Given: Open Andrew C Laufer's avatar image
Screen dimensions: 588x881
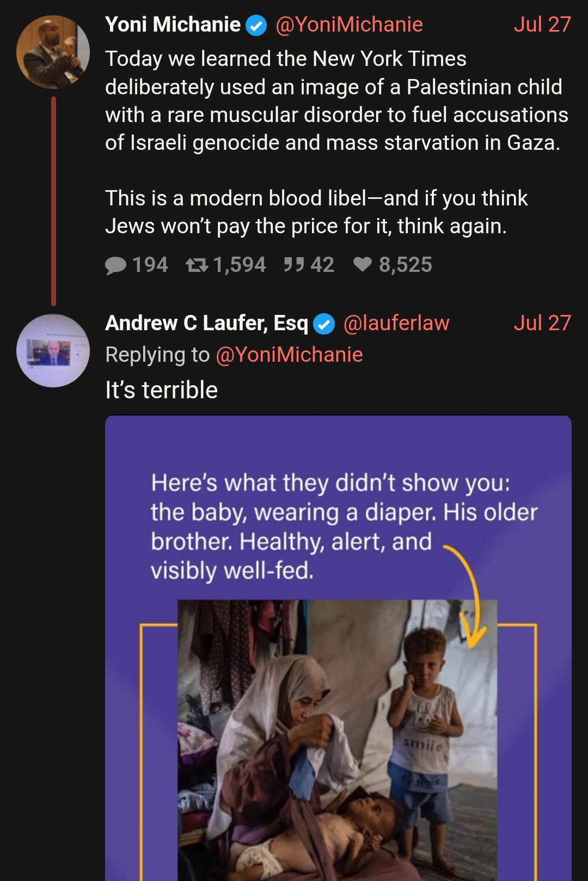Looking at the screenshot, I should point(53,350).
